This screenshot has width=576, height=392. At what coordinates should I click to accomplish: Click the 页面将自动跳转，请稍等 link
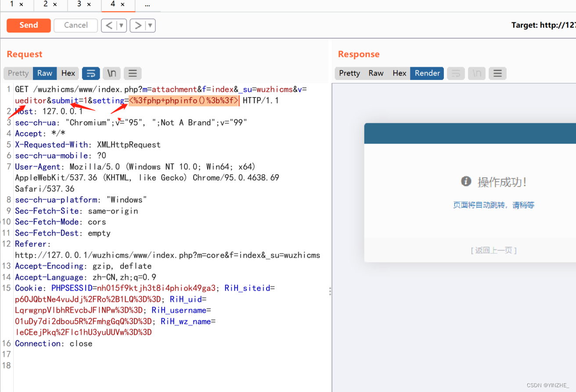(x=493, y=205)
